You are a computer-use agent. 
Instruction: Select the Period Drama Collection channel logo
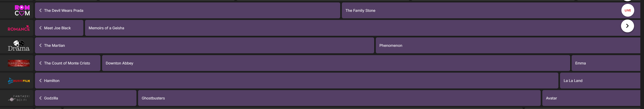(x=19, y=63)
